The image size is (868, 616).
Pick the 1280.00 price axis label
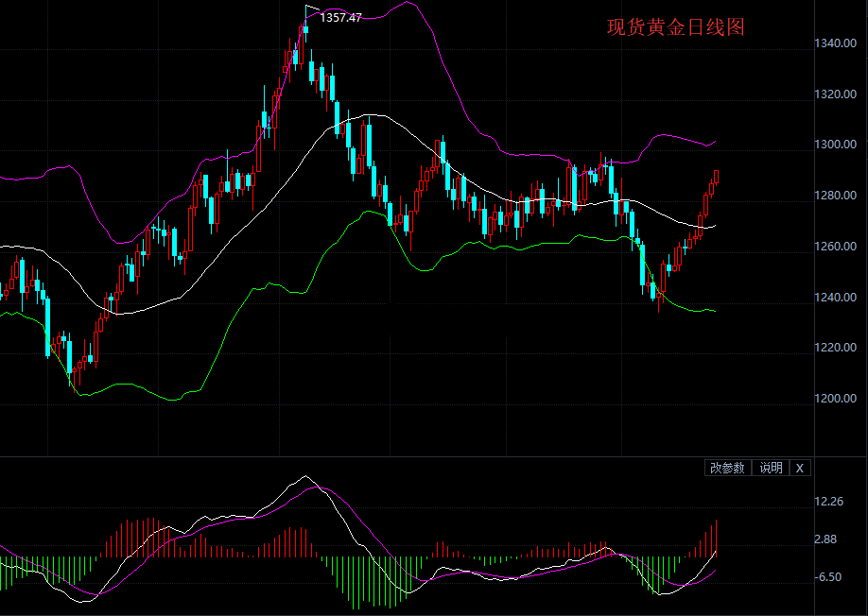click(838, 196)
